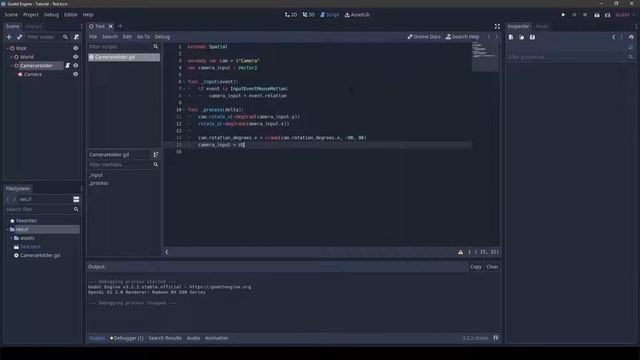The height and width of the screenshot is (360, 640).
Task: Open the GLES3 renderer dropdown
Action: (x=624, y=15)
